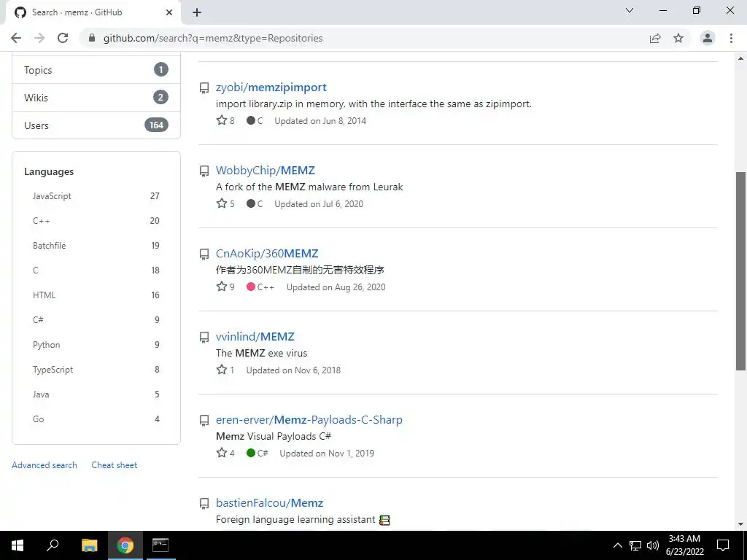Click star icon for WobbyChip/MEMZ
The image size is (747, 560).
222,203
